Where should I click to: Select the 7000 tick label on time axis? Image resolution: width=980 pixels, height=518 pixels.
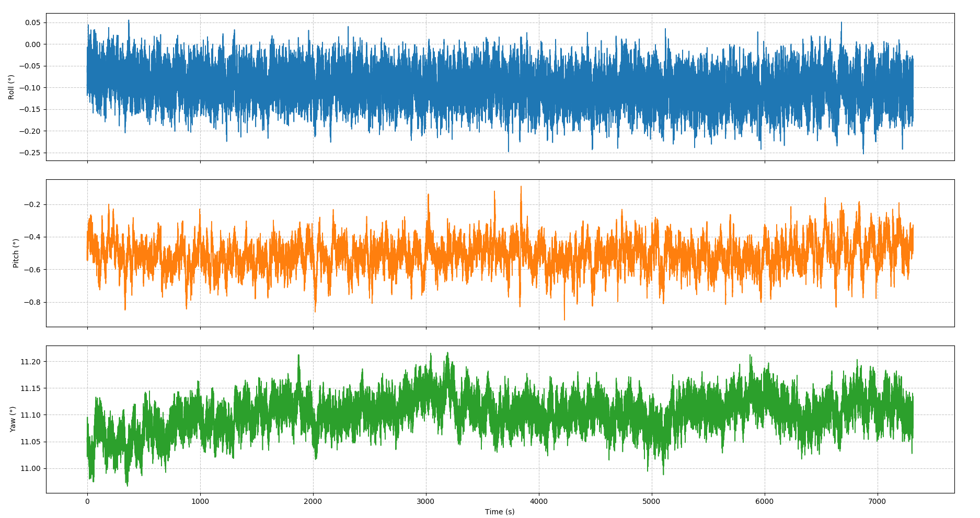[877, 502]
